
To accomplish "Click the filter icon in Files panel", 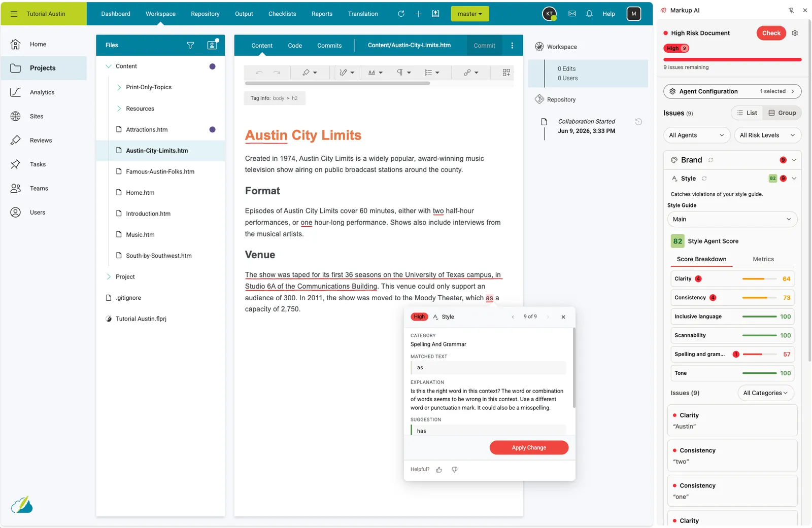I will [190, 45].
